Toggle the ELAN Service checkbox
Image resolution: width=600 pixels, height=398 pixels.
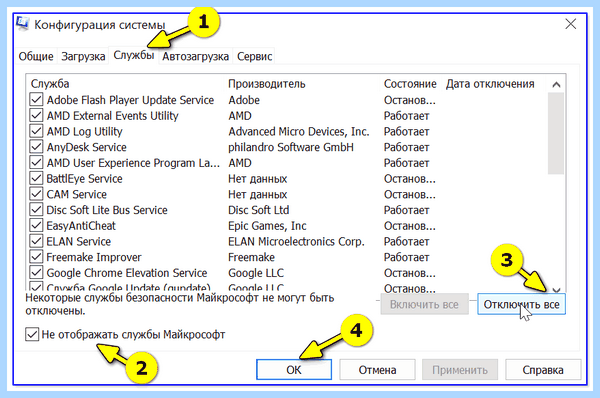pos(36,241)
